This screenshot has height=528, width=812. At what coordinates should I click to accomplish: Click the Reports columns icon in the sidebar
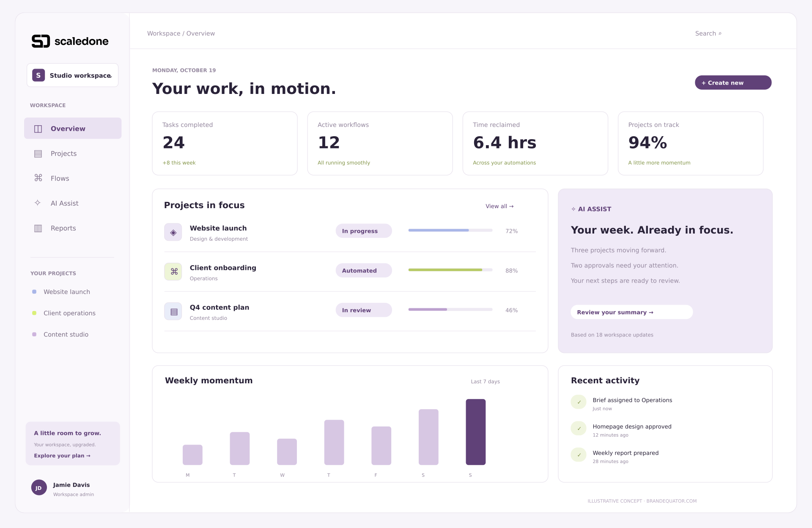click(38, 228)
